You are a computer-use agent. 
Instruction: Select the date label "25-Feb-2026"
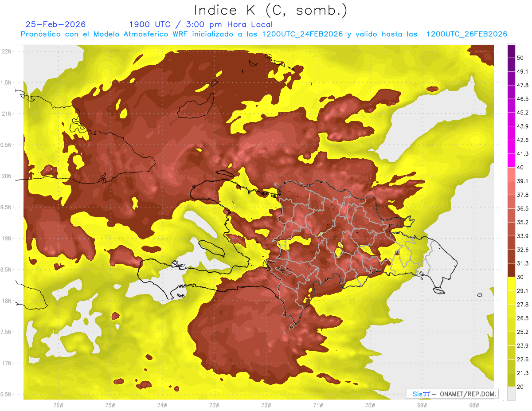coord(55,24)
